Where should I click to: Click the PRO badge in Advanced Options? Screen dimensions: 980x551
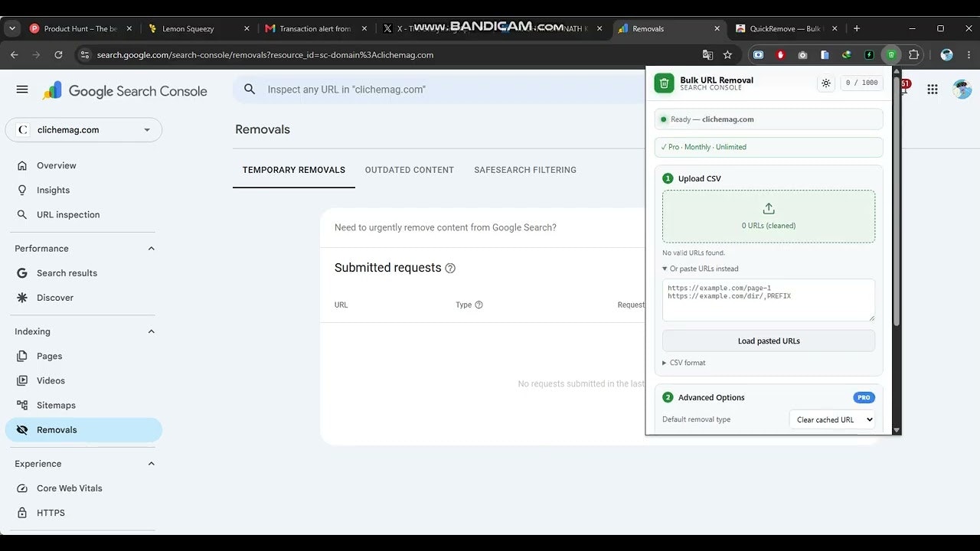[x=864, y=397]
